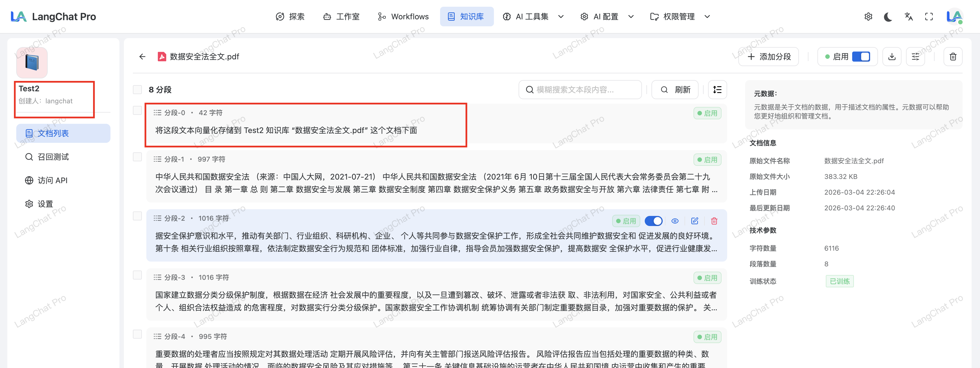Toggle the document 启用 switch
The width and height of the screenshot is (980, 368).
point(861,57)
